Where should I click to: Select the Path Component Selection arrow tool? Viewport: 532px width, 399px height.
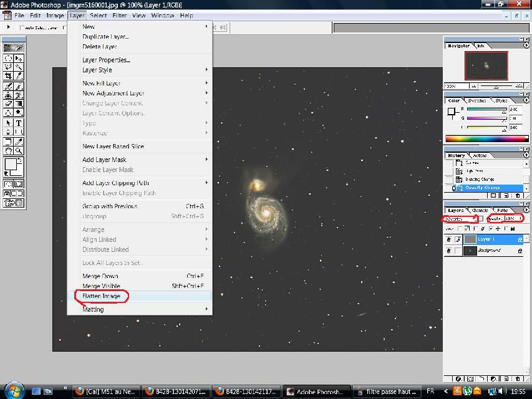(8, 123)
